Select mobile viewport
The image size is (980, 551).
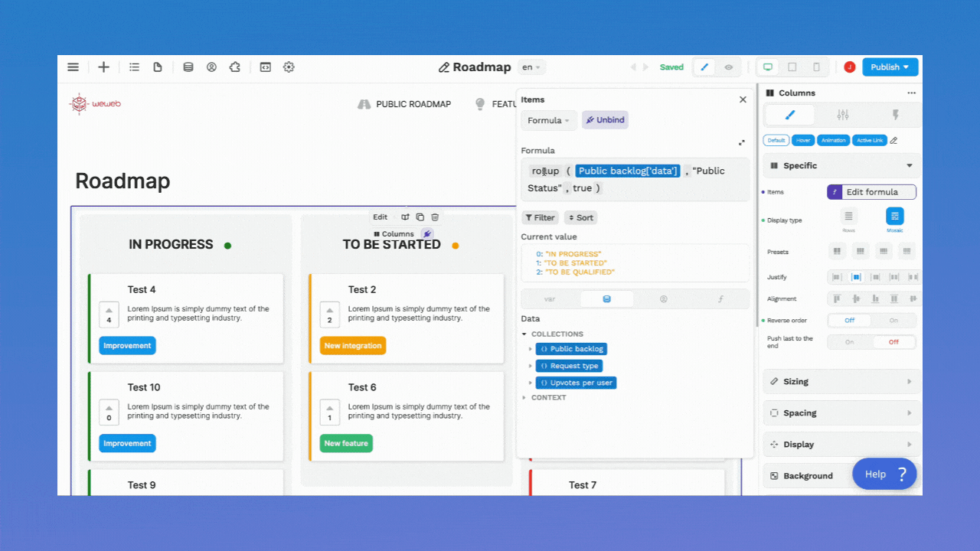[816, 67]
